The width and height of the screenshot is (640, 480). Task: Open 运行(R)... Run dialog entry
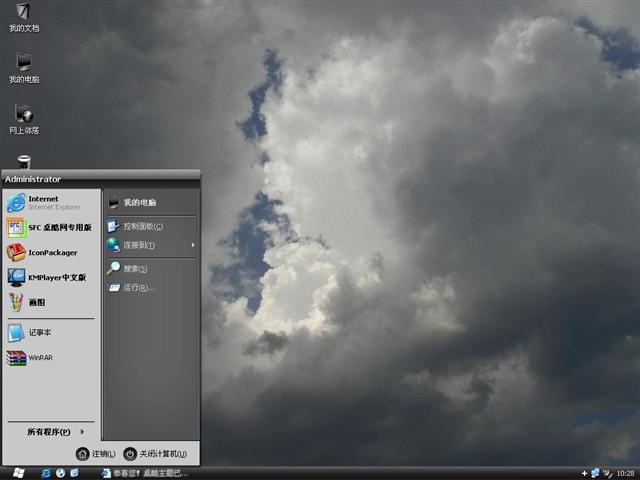point(151,288)
